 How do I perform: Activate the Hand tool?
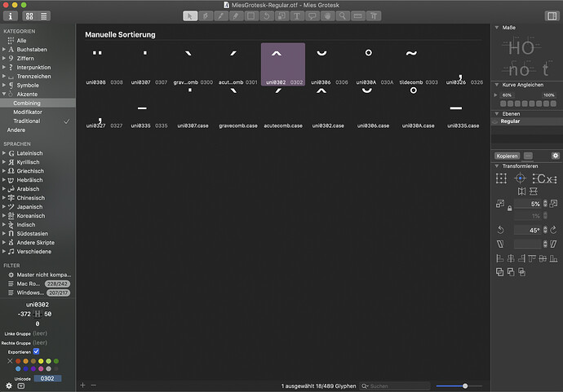pos(327,15)
